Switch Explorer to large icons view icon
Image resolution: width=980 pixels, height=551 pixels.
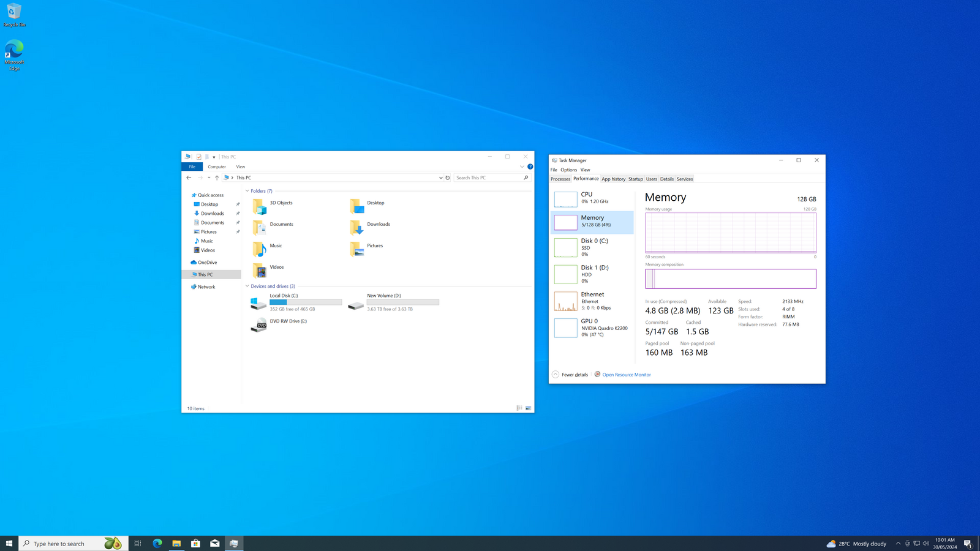tap(528, 408)
